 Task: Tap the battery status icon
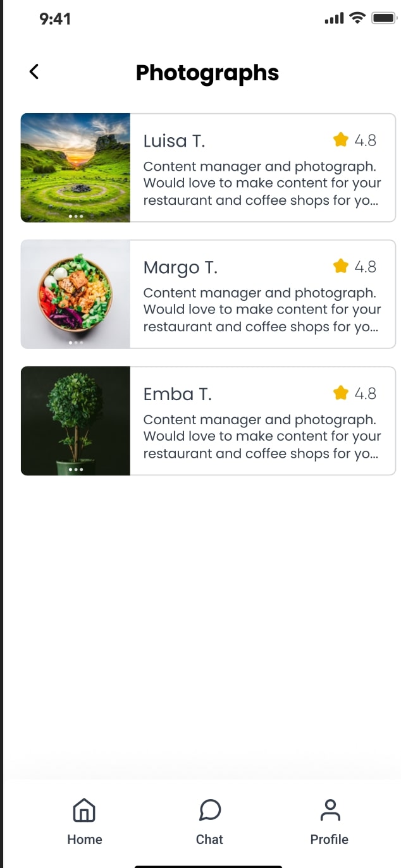(x=383, y=18)
